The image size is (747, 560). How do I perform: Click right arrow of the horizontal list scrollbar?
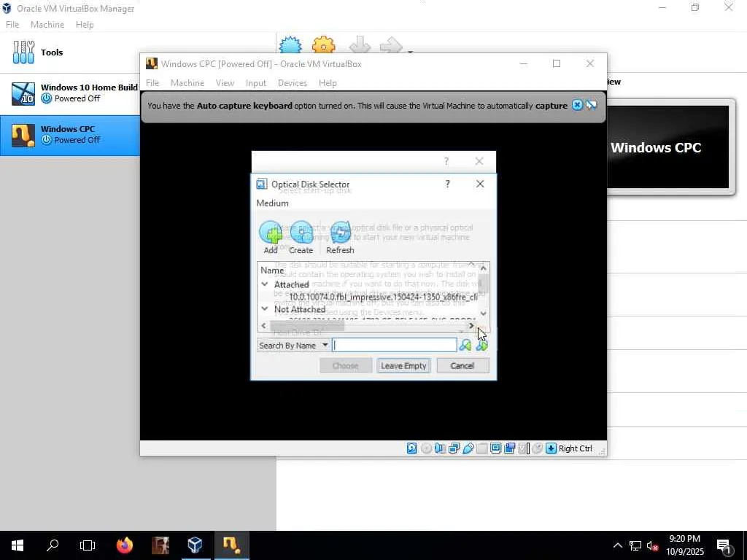click(x=471, y=326)
